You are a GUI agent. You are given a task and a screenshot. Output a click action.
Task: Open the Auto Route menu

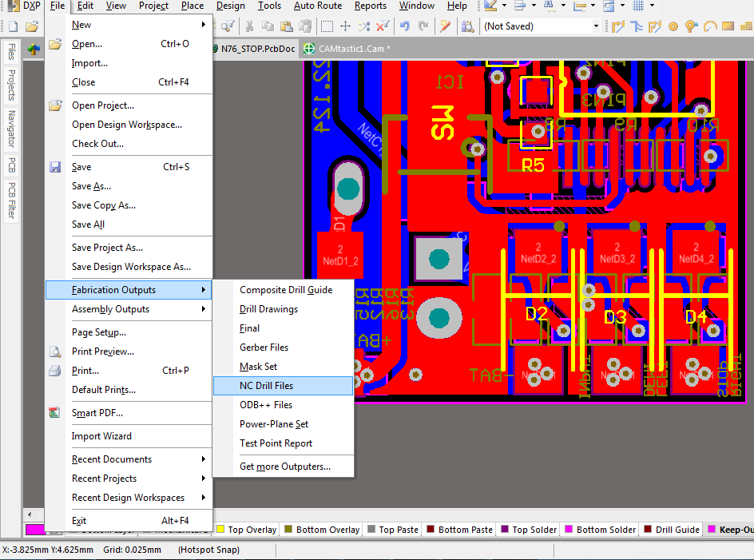click(x=318, y=6)
